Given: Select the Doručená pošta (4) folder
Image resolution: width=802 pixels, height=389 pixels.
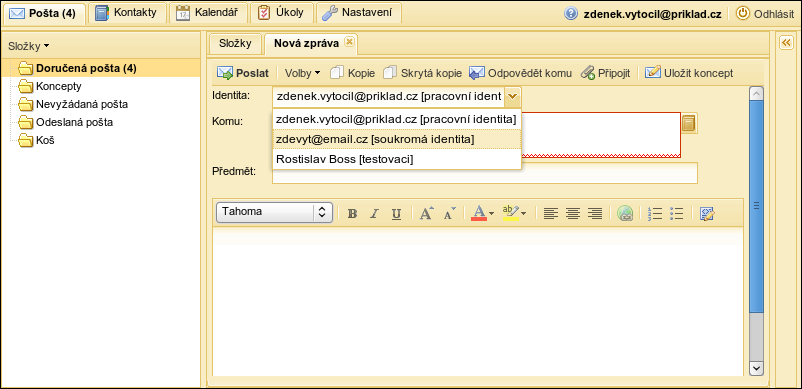Looking at the screenshot, I should (100, 68).
